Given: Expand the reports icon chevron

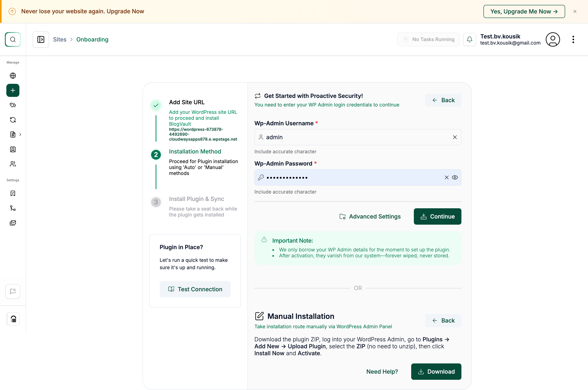Looking at the screenshot, I should click(20, 134).
